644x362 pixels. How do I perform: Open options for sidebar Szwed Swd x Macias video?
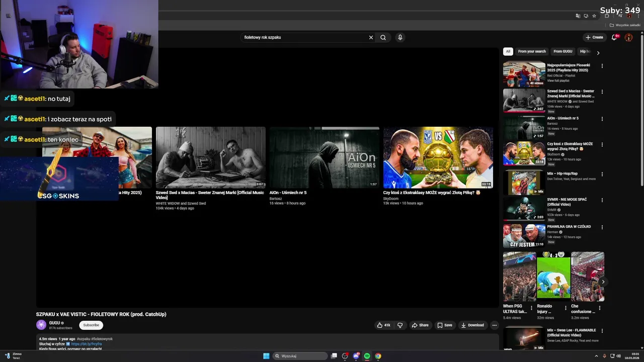(x=602, y=92)
